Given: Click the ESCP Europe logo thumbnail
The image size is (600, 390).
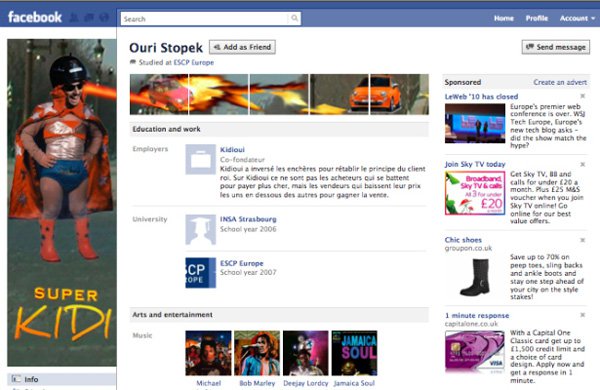Looking at the screenshot, I should pos(201,273).
